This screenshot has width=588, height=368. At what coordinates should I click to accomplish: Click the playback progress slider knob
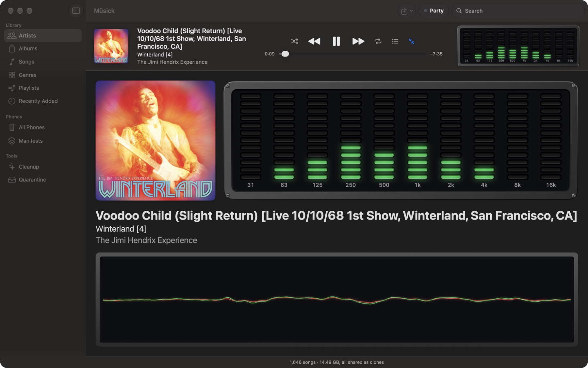pos(285,54)
